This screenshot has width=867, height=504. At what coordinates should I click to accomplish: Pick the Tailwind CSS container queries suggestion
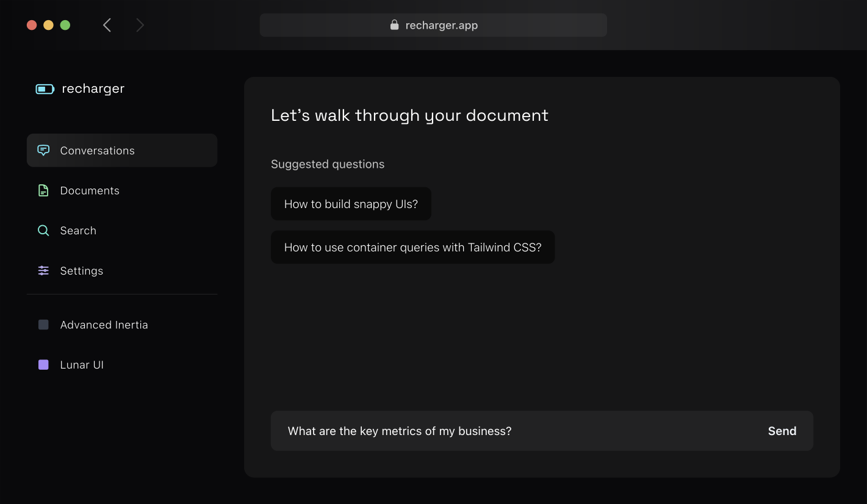tap(412, 247)
